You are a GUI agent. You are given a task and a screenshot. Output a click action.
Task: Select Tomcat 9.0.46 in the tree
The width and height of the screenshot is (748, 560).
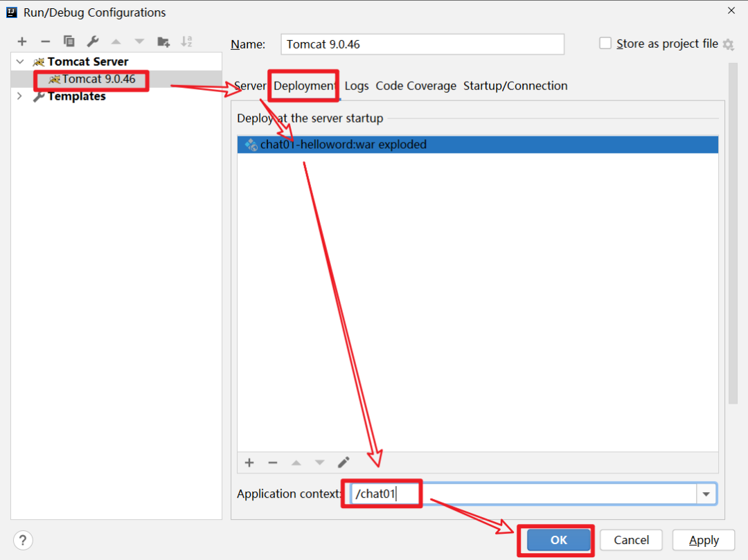tap(99, 79)
